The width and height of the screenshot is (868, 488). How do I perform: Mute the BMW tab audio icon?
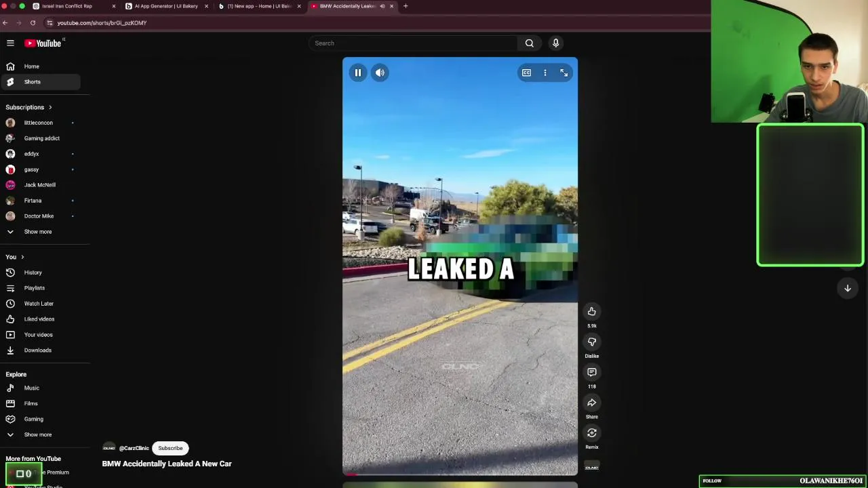tap(382, 6)
